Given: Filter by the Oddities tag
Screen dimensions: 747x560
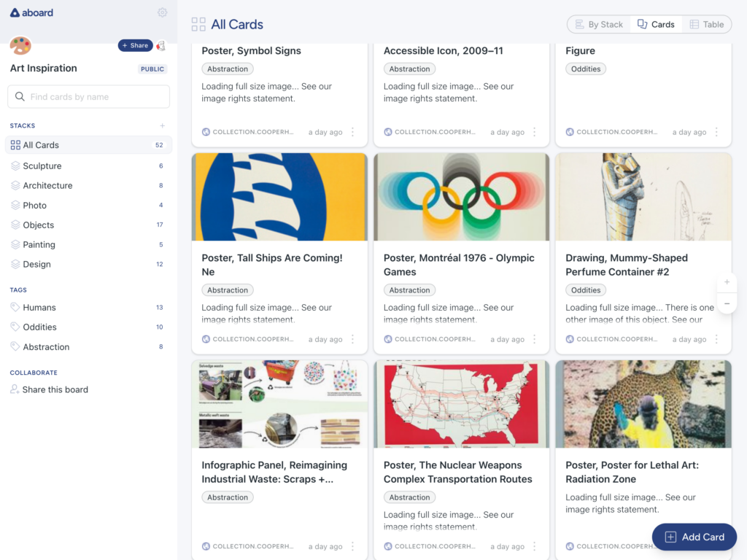Looking at the screenshot, I should (88, 327).
